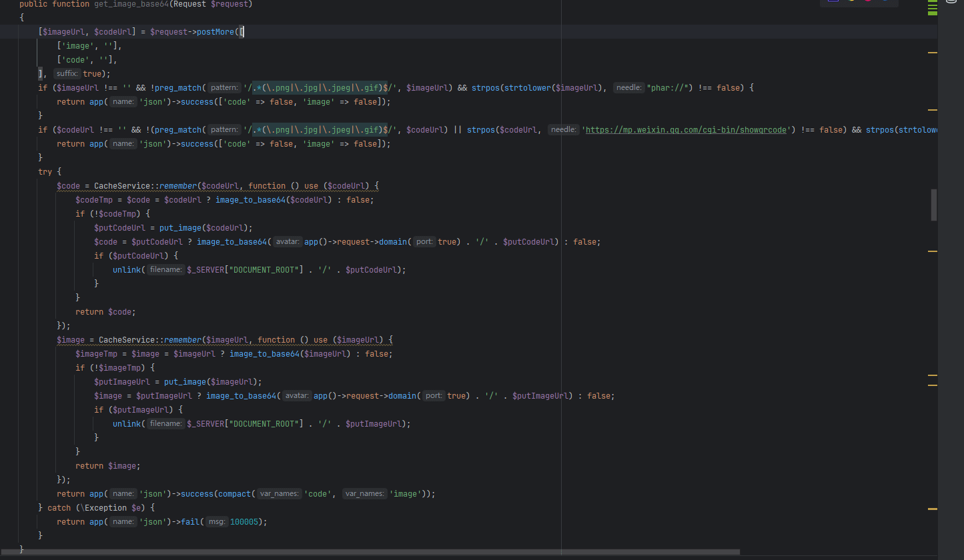
Task: Click the editor's vertical scrollbar thumb
Action: pyautogui.click(x=934, y=205)
